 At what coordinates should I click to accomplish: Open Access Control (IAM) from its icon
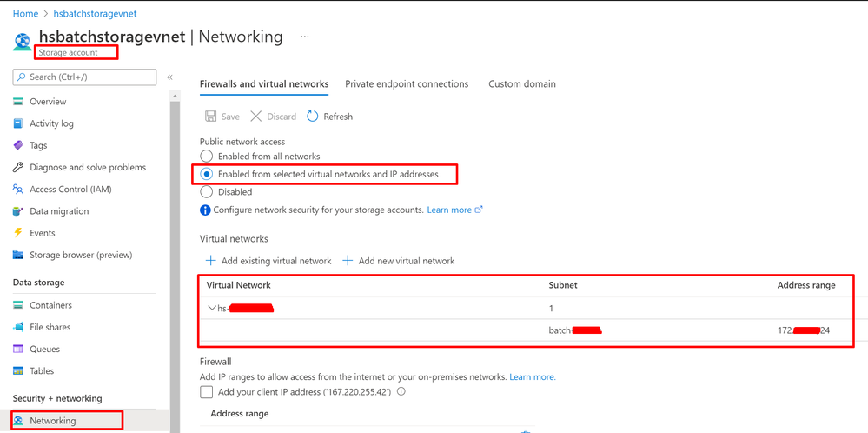point(18,190)
